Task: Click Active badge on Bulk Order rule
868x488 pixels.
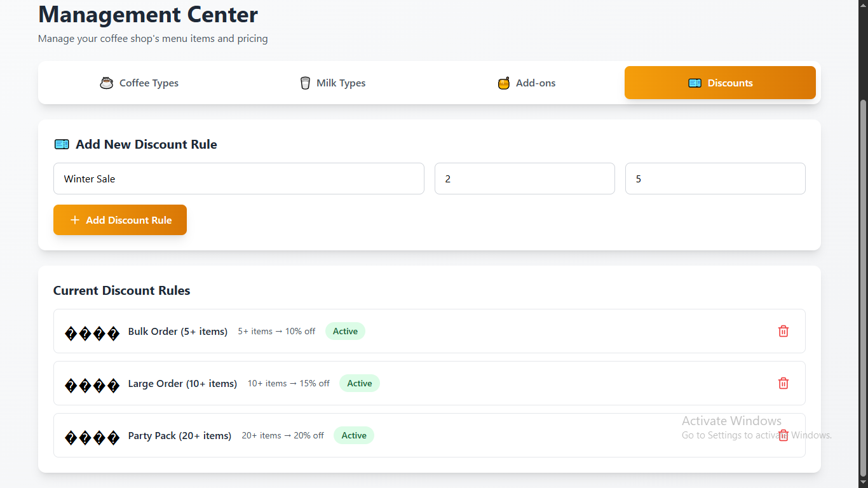Action: pyautogui.click(x=345, y=331)
